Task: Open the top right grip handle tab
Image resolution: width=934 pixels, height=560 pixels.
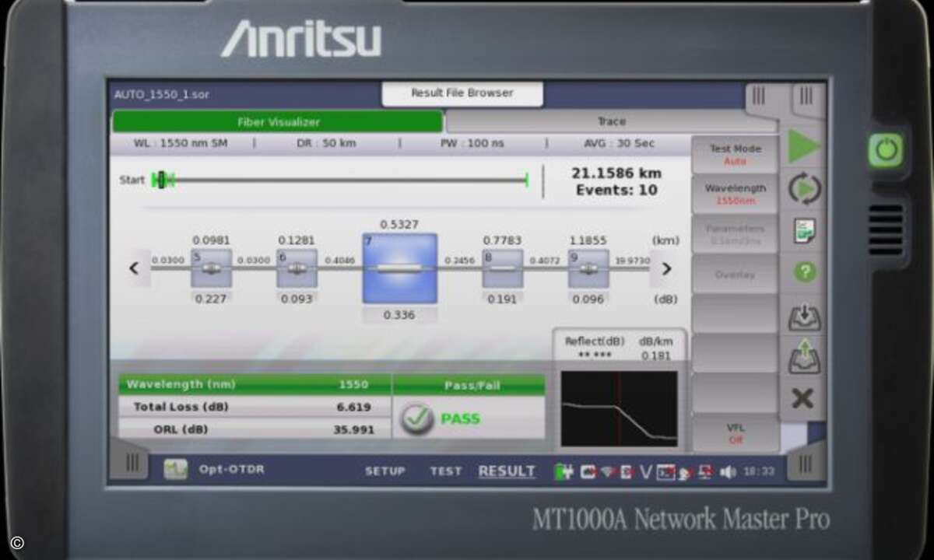Action: [x=806, y=96]
